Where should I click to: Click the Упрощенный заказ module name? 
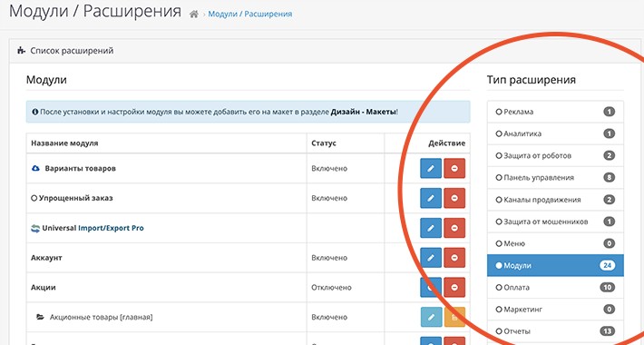[x=75, y=198]
